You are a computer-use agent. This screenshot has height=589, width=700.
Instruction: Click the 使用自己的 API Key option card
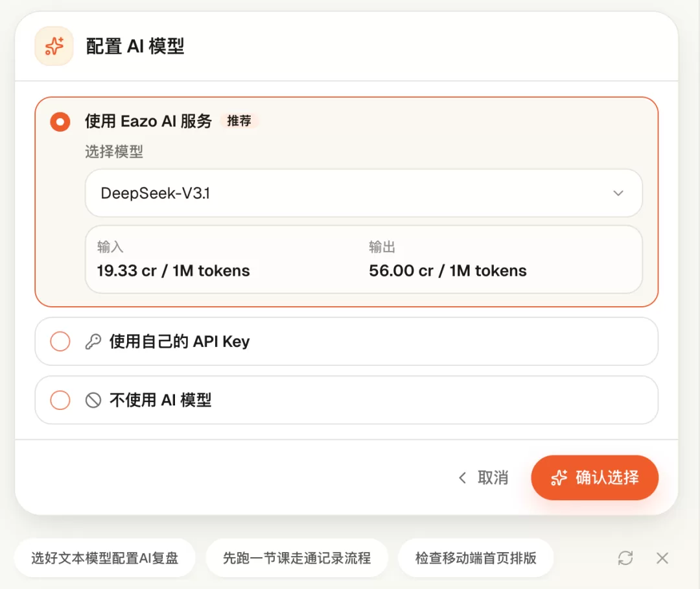coord(346,341)
